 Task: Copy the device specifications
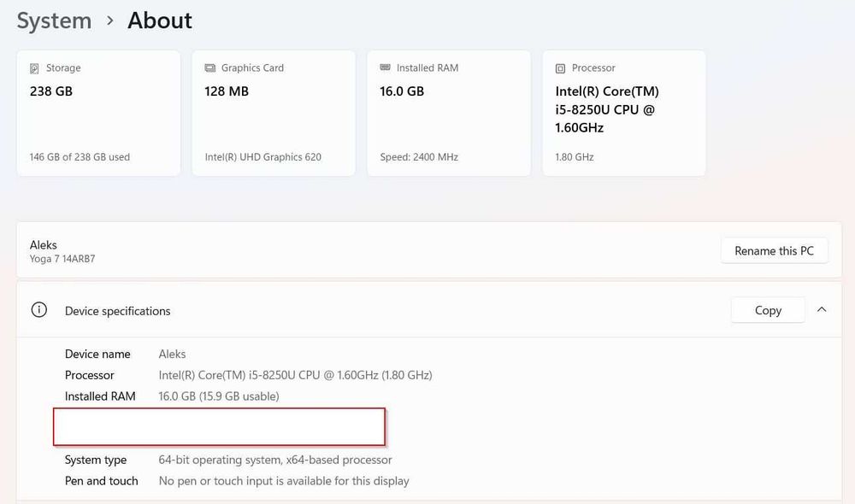[768, 310]
